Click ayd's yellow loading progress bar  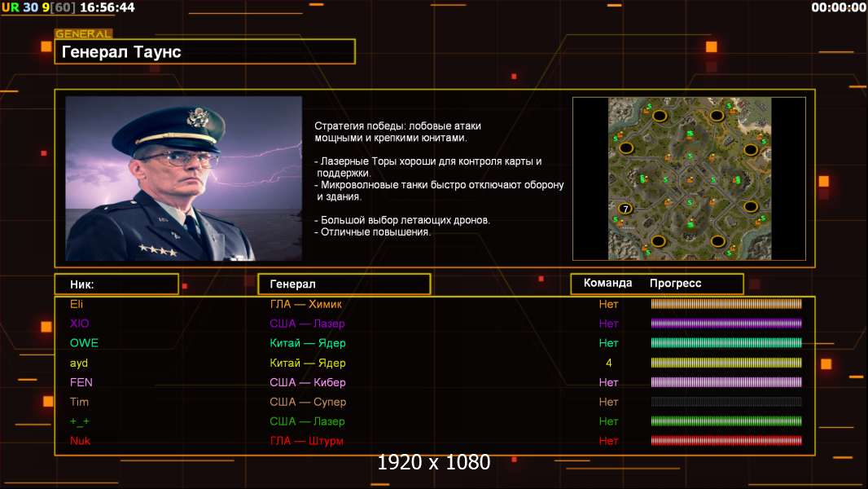coord(726,363)
